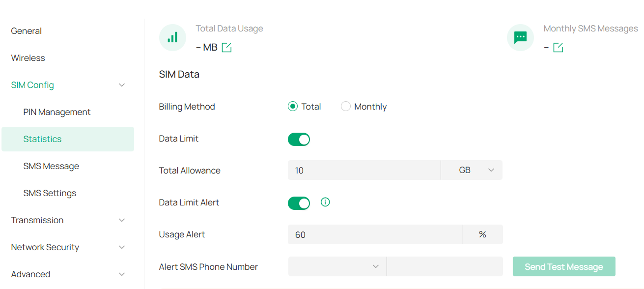Go to PIN Management
644x289 pixels.
click(x=57, y=112)
